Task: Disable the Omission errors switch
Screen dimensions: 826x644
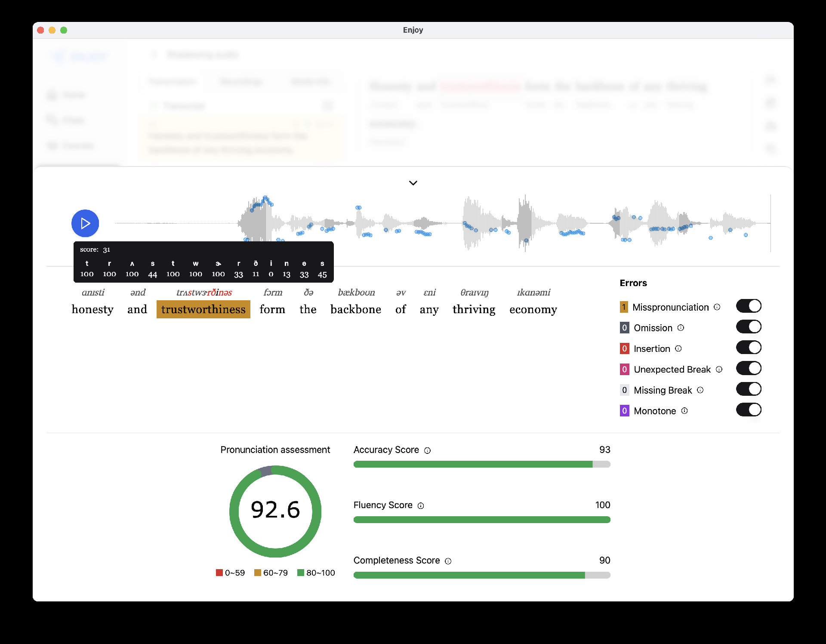Action: pos(748,327)
